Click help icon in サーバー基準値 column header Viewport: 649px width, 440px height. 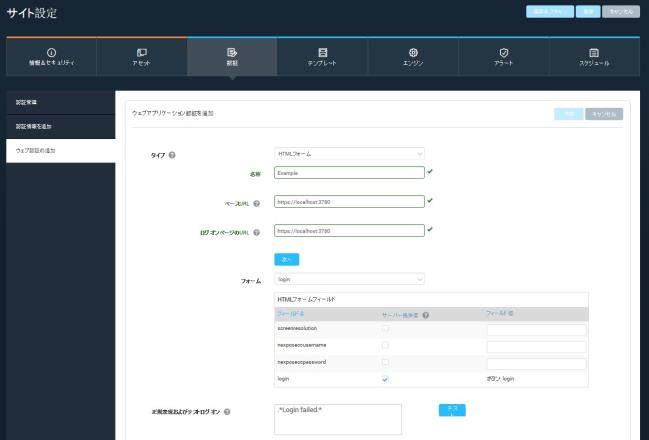(x=426, y=315)
